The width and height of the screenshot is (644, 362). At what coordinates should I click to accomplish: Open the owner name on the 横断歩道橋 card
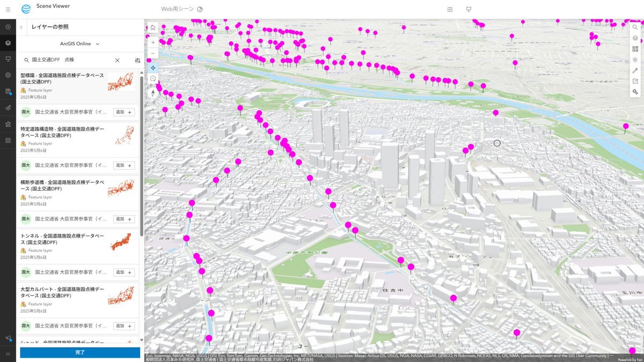[71, 219]
